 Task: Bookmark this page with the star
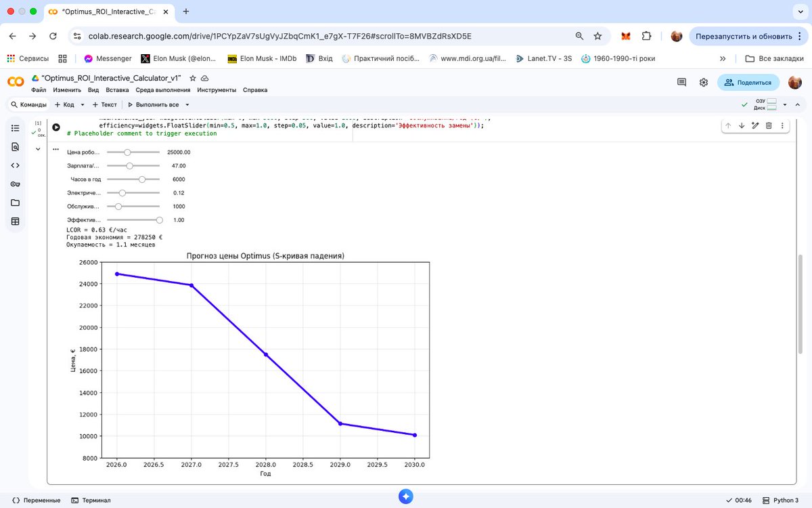pyautogui.click(x=597, y=36)
